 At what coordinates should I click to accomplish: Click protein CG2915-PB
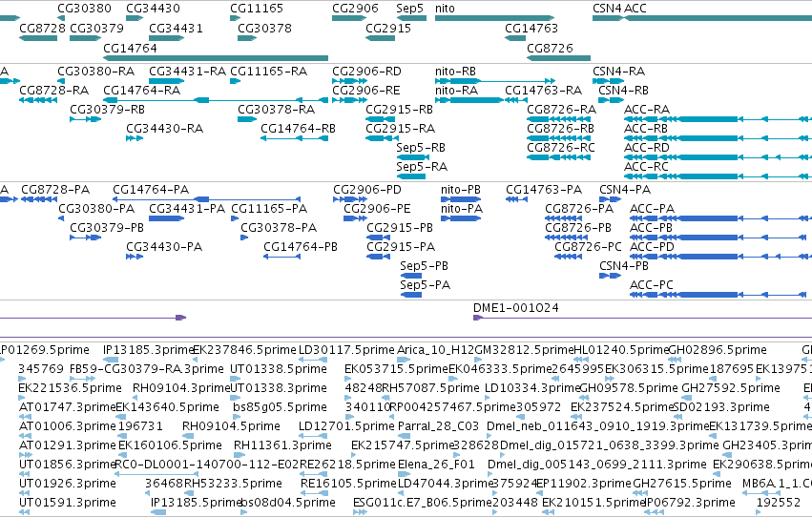coord(378,238)
